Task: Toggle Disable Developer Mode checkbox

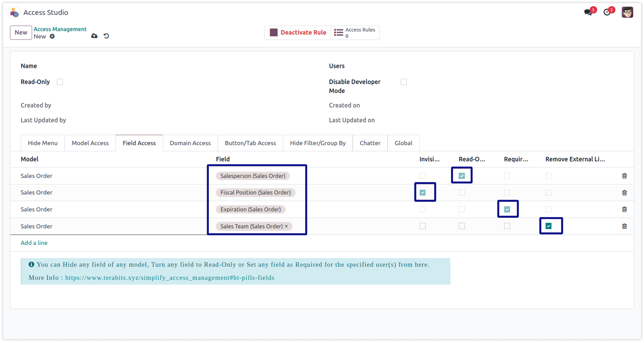Action: point(403,82)
